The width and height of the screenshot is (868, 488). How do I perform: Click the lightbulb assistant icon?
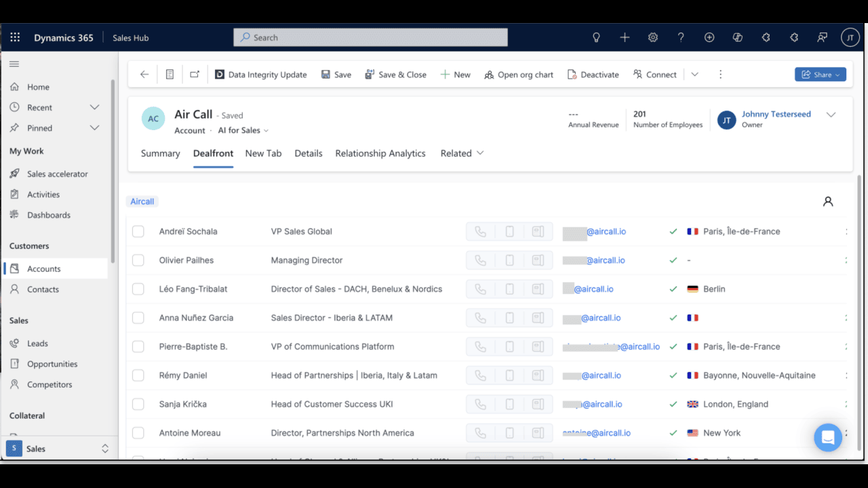(596, 37)
